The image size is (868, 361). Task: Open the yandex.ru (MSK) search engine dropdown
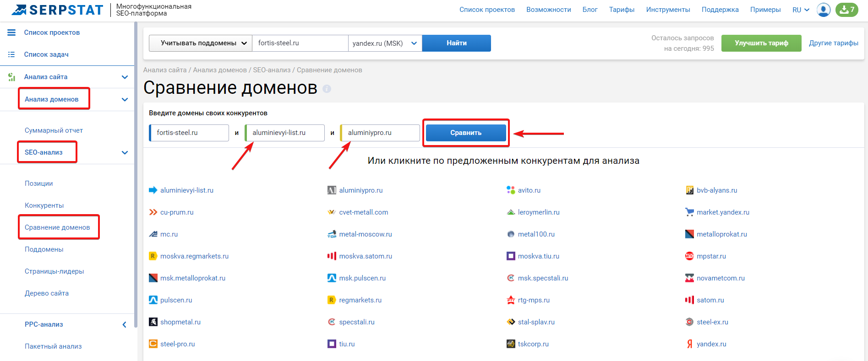[x=385, y=43]
